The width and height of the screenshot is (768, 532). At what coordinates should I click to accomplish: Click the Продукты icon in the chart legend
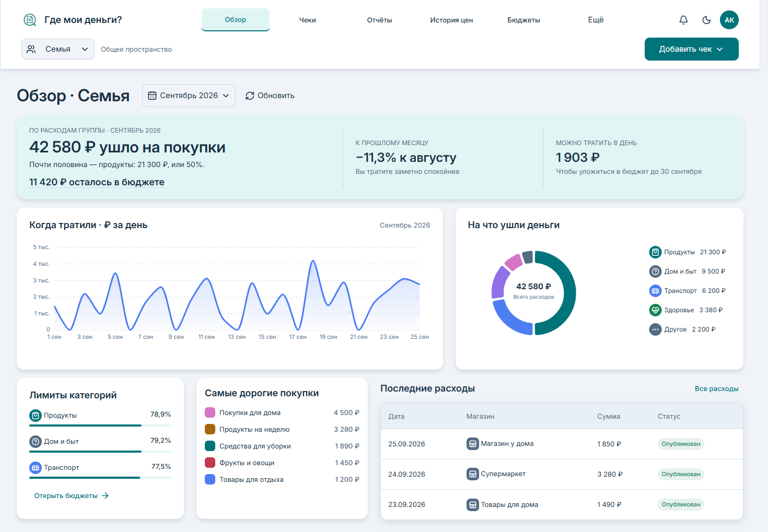[655, 252]
